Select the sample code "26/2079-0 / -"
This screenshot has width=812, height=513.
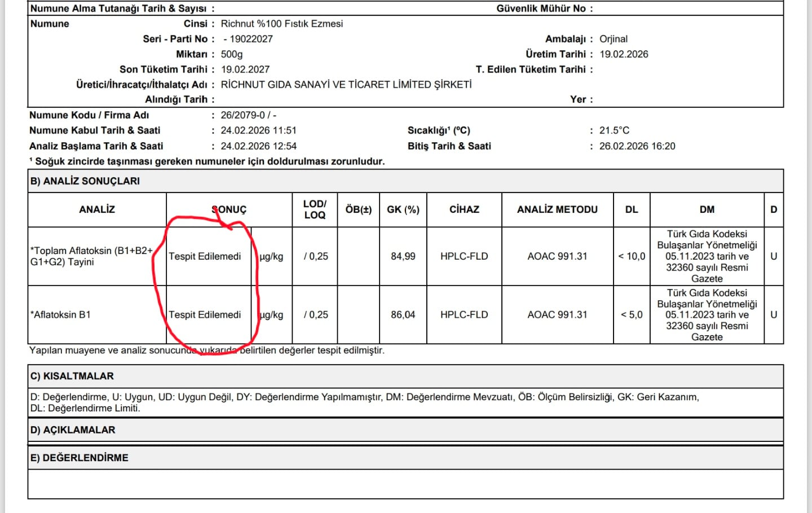[249, 115]
